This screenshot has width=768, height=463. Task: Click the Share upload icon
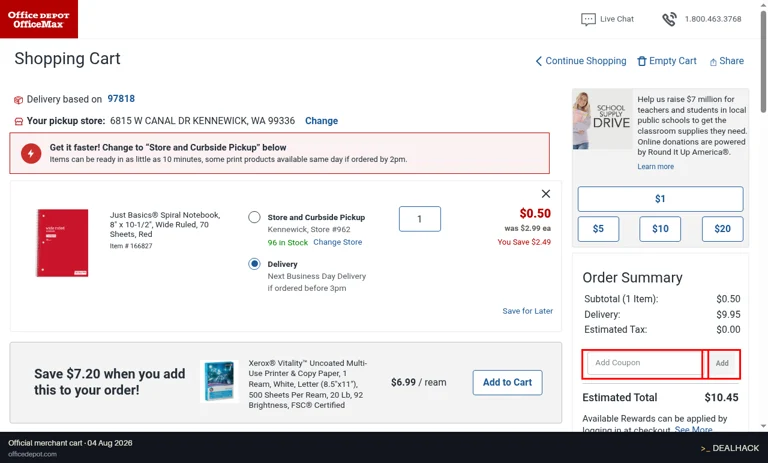pos(713,62)
